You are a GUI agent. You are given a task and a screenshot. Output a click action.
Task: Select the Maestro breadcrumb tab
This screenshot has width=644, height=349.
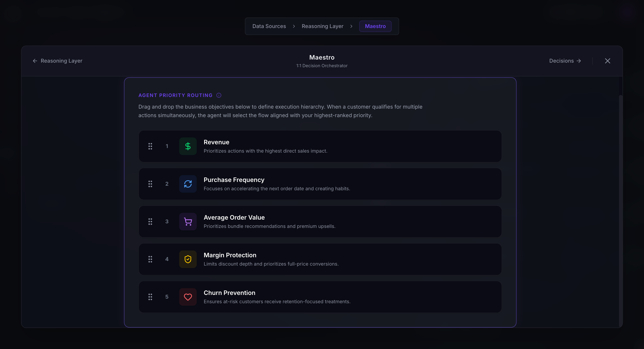click(x=375, y=26)
